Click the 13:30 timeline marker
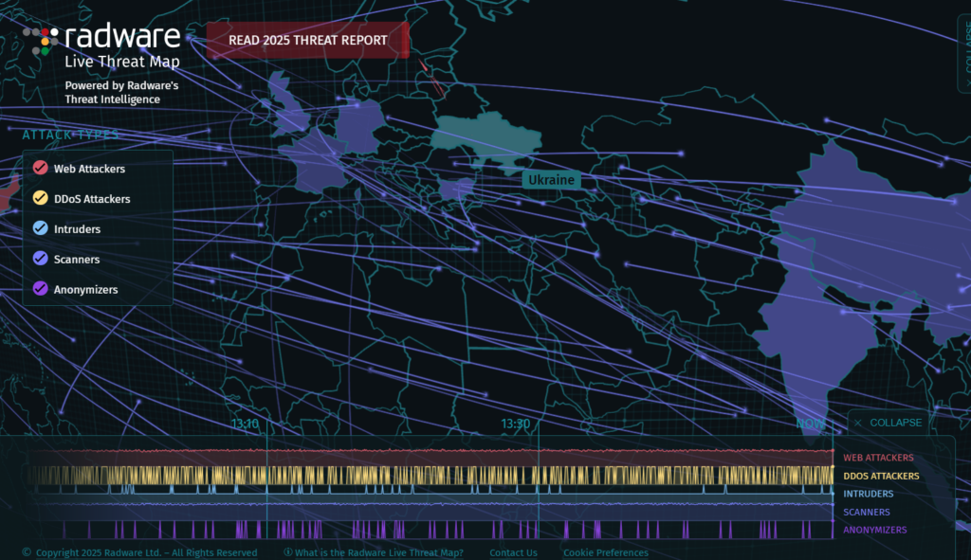This screenshot has width=971, height=560. [515, 424]
